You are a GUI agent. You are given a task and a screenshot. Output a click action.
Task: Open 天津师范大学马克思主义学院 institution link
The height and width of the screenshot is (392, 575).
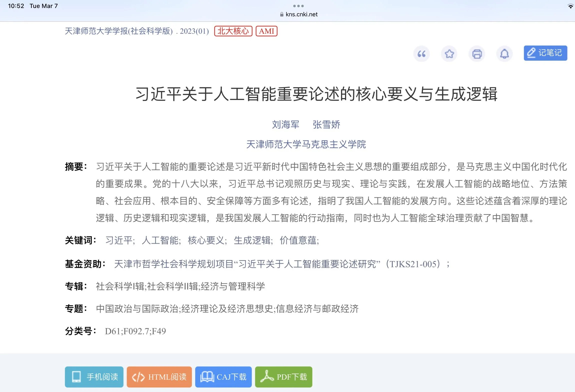coord(306,144)
